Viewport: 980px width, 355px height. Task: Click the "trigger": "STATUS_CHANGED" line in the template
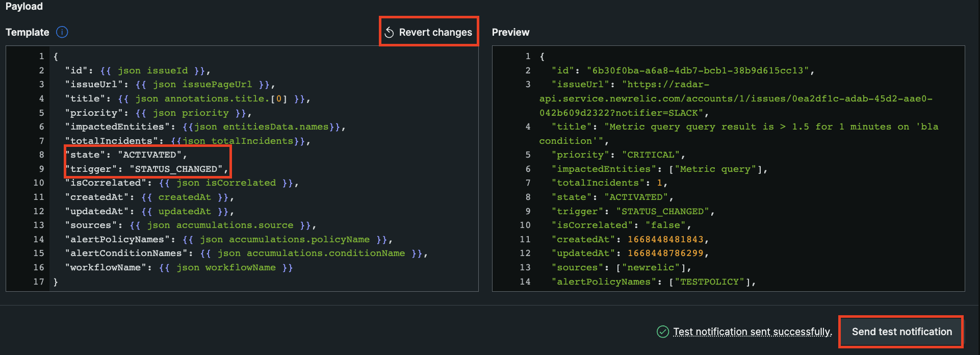(x=146, y=169)
